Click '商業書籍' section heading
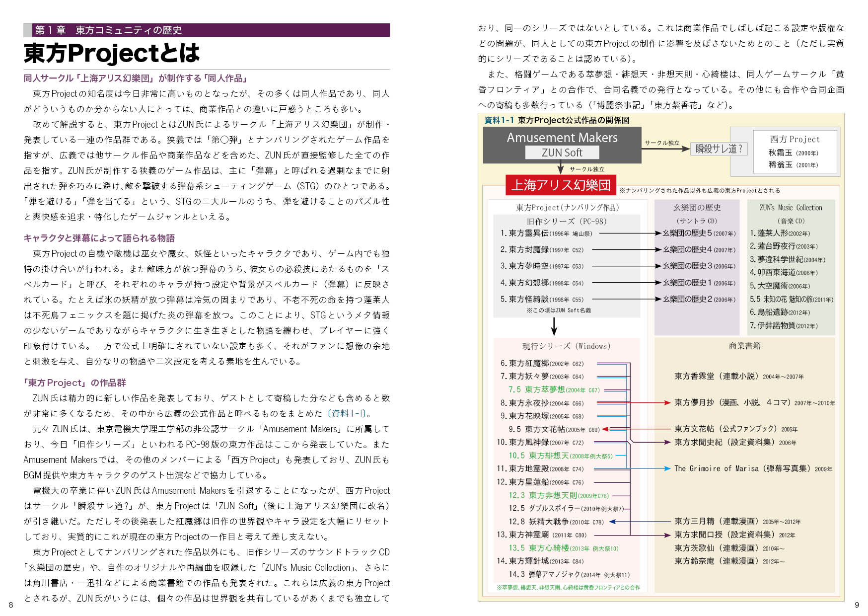This screenshot has width=868, height=616. pyautogui.click(x=744, y=346)
